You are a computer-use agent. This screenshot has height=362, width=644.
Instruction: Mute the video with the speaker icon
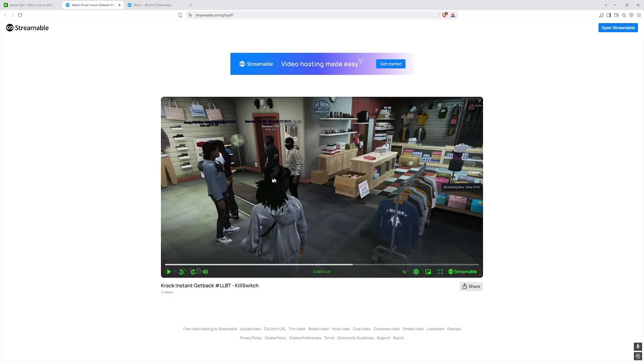point(205,272)
